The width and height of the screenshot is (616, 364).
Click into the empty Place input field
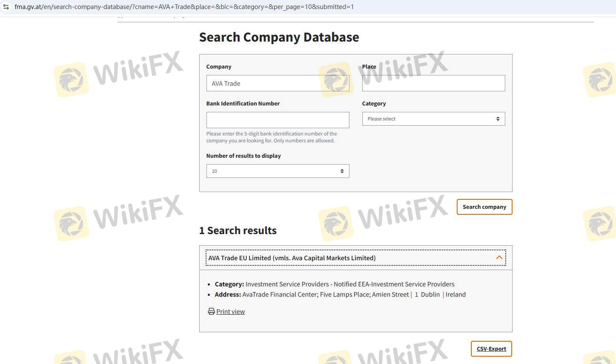coord(433,83)
